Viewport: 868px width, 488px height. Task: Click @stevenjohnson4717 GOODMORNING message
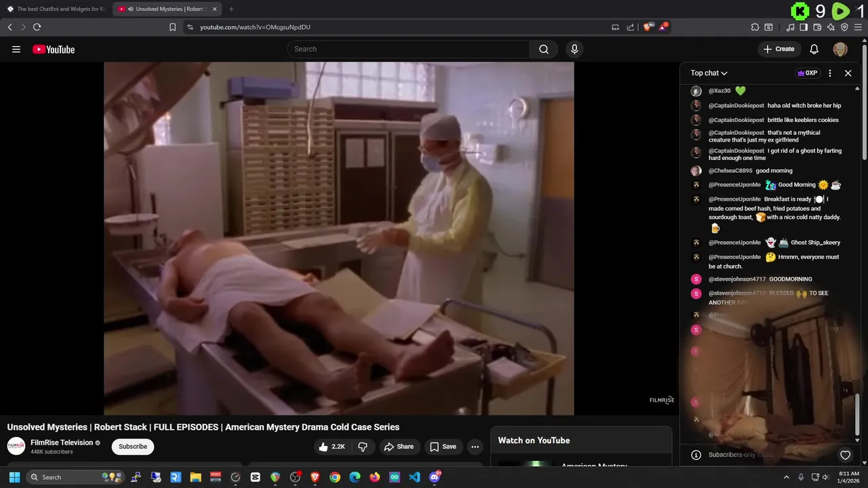tap(760, 279)
